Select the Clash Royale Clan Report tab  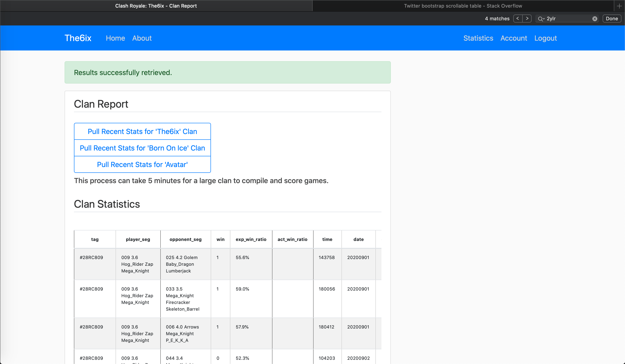click(156, 6)
